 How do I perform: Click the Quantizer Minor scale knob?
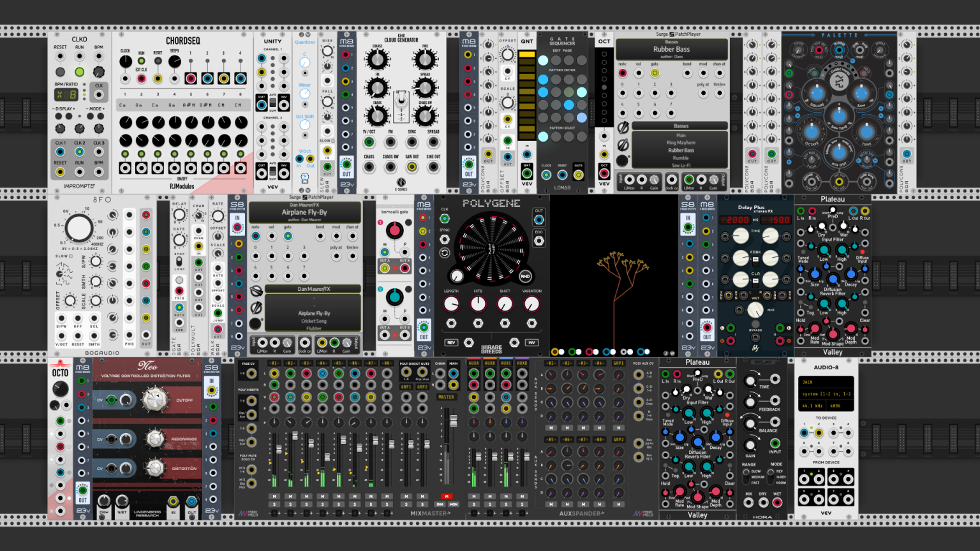pos(305,94)
